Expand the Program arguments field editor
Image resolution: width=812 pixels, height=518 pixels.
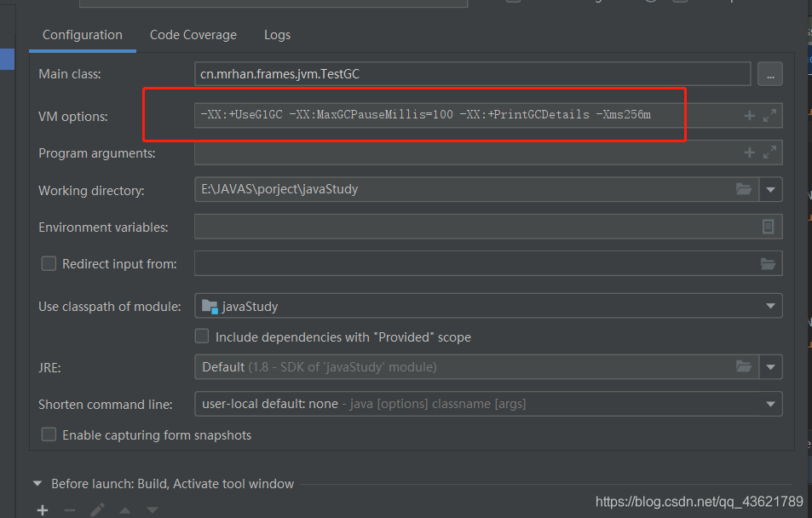point(769,153)
